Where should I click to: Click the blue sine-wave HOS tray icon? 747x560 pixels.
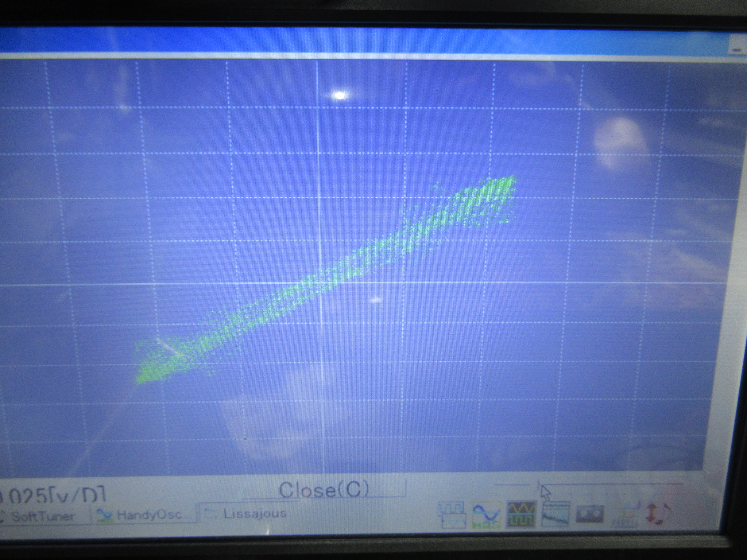tap(486, 515)
